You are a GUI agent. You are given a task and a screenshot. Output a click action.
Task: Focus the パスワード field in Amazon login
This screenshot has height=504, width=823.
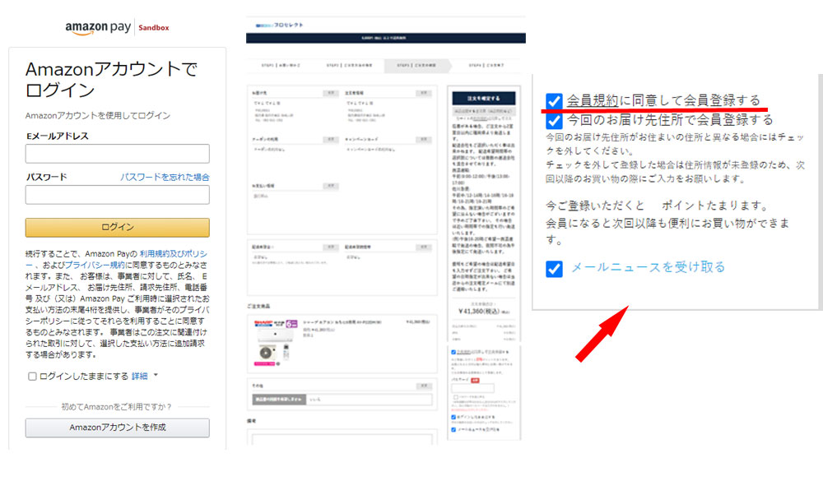click(x=117, y=195)
